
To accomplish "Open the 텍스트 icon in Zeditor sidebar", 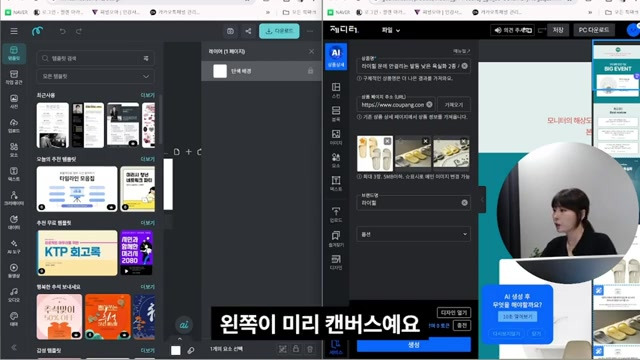I will (x=336, y=183).
